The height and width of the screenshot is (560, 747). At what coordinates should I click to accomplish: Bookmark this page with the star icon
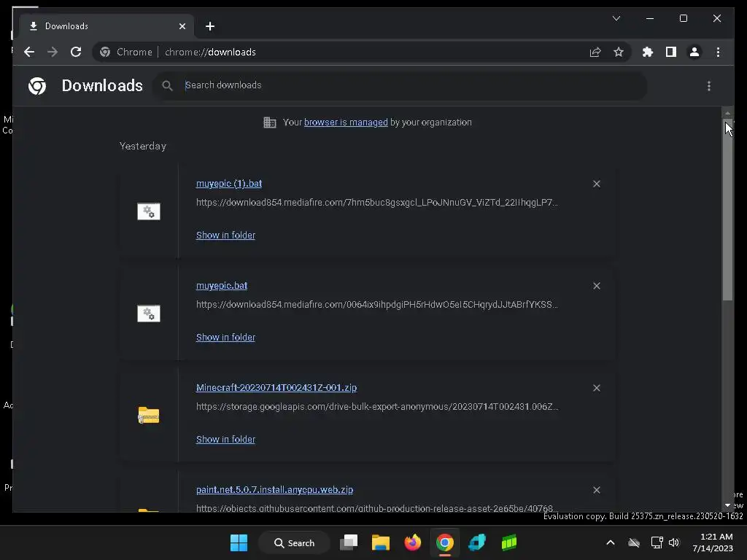point(619,52)
